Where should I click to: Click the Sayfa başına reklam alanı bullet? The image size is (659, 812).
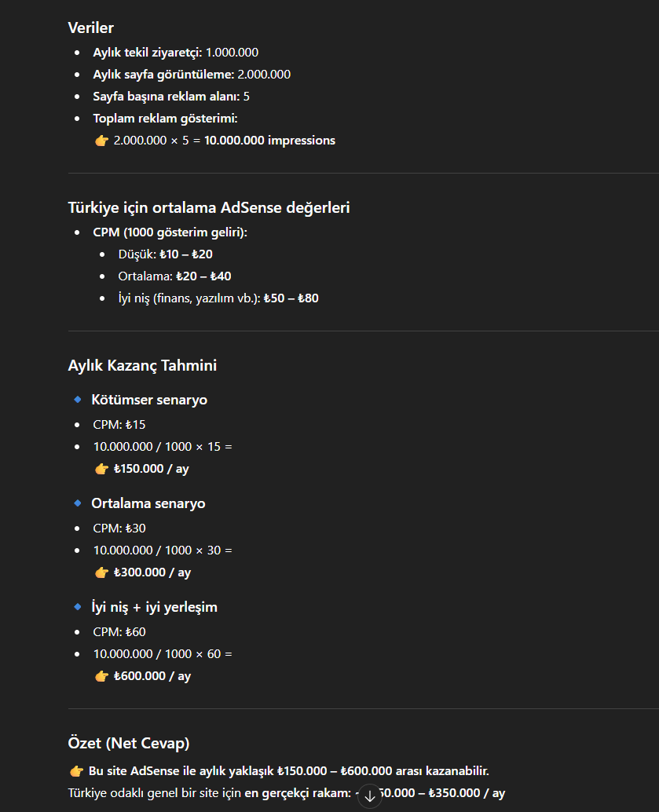pyautogui.click(x=171, y=97)
